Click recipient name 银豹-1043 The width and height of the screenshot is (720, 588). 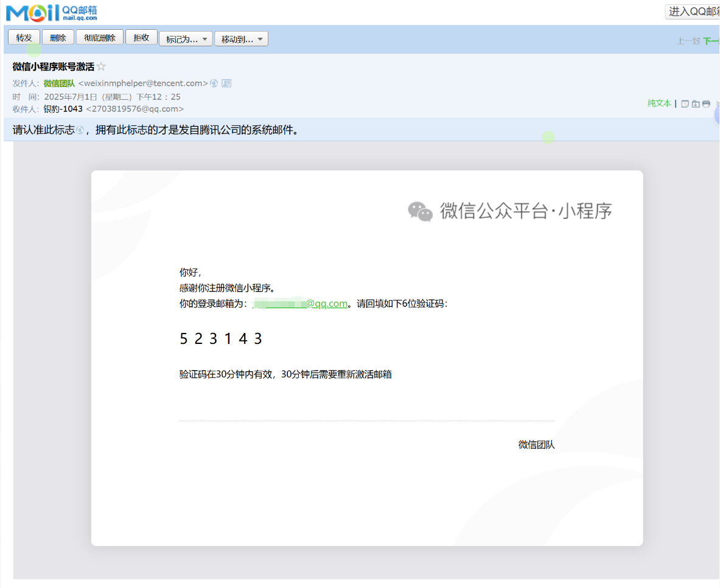point(63,109)
